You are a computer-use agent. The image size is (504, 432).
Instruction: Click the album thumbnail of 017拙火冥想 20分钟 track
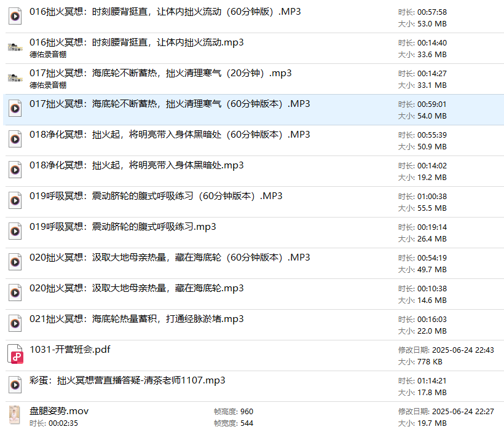point(15,78)
